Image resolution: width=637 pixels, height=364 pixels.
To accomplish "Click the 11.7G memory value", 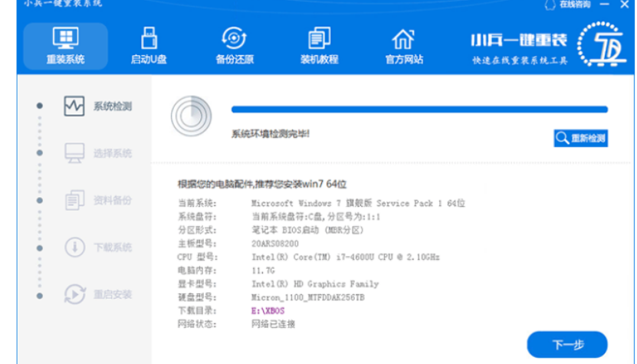I will click(x=263, y=271).
